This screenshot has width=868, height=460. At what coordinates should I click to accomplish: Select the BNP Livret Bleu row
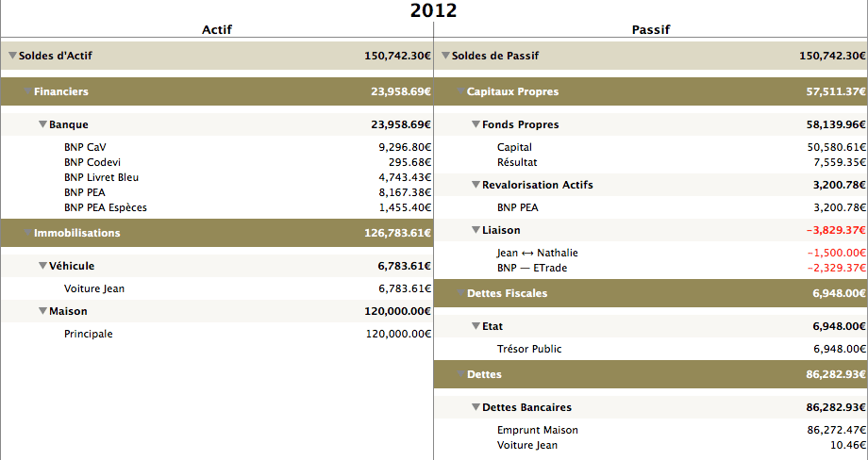217,177
